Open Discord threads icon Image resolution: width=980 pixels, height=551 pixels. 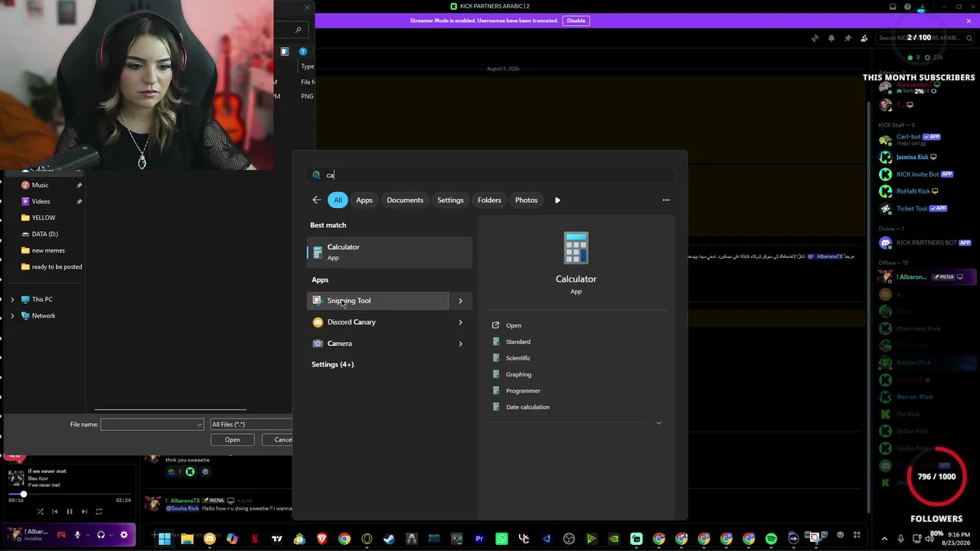point(815,38)
